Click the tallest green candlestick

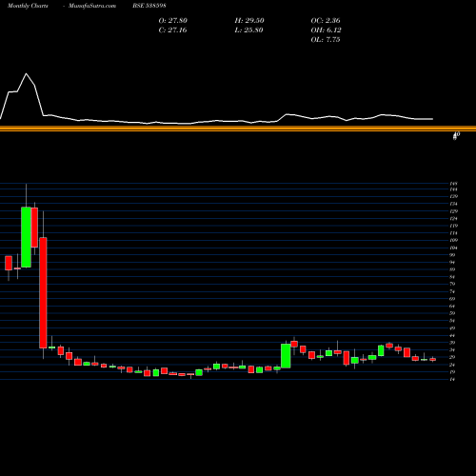tap(26, 237)
